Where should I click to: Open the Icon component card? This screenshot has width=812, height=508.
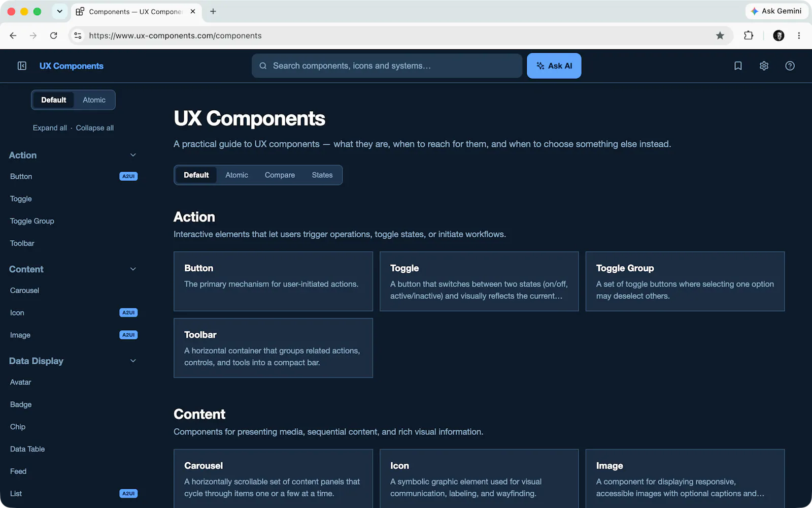tap(479, 479)
